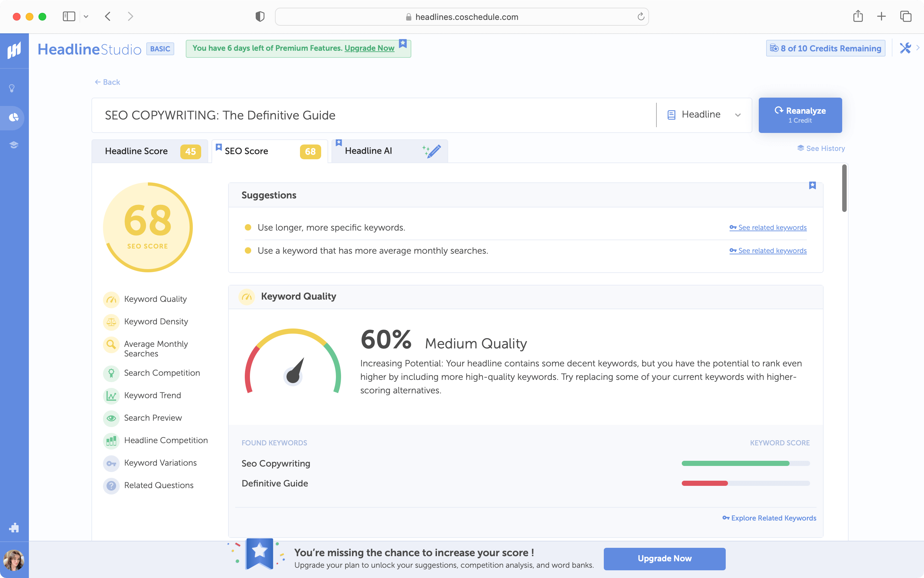Click Upgrade Now link in premium notice
This screenshot has height=578, width=924.
point(369,48)
